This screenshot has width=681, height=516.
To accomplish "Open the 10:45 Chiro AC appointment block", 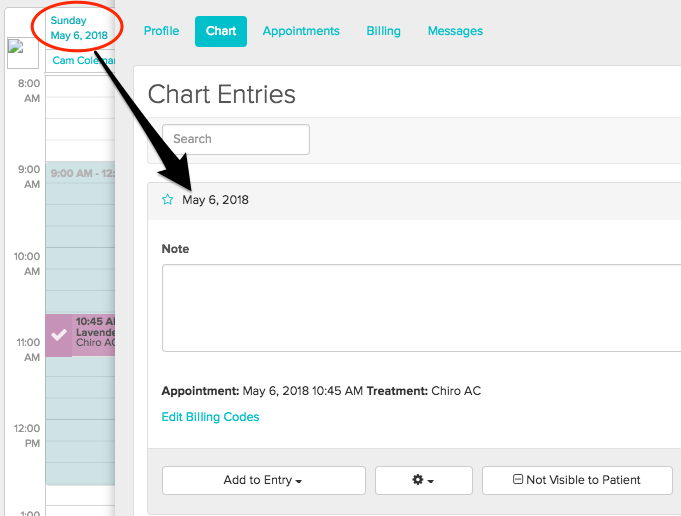I will click(x=95, y=335).
